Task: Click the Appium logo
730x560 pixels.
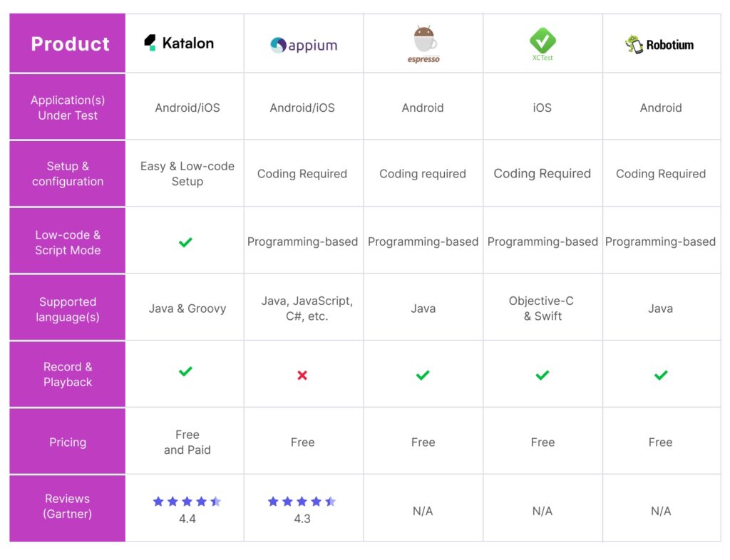Action: click(303, 46)
